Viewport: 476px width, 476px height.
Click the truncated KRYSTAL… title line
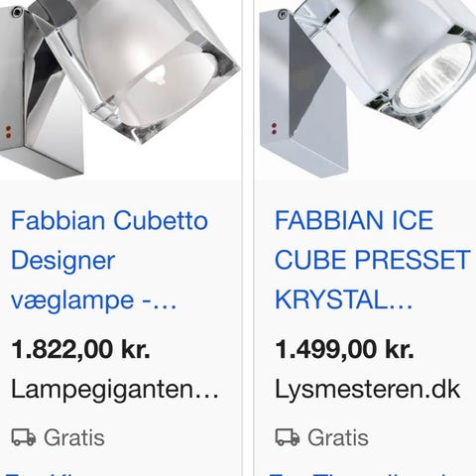[344, 299]
